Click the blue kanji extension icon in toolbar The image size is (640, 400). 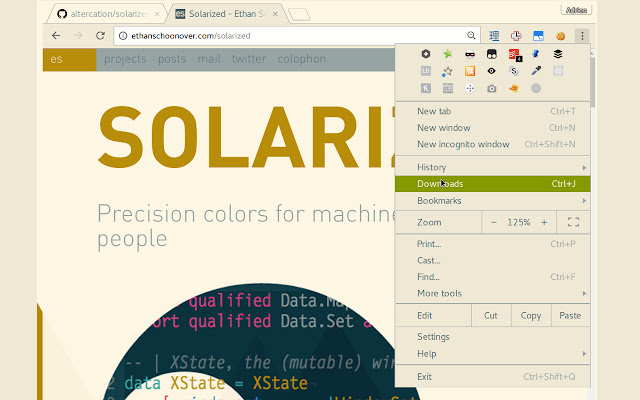(494, 36)
